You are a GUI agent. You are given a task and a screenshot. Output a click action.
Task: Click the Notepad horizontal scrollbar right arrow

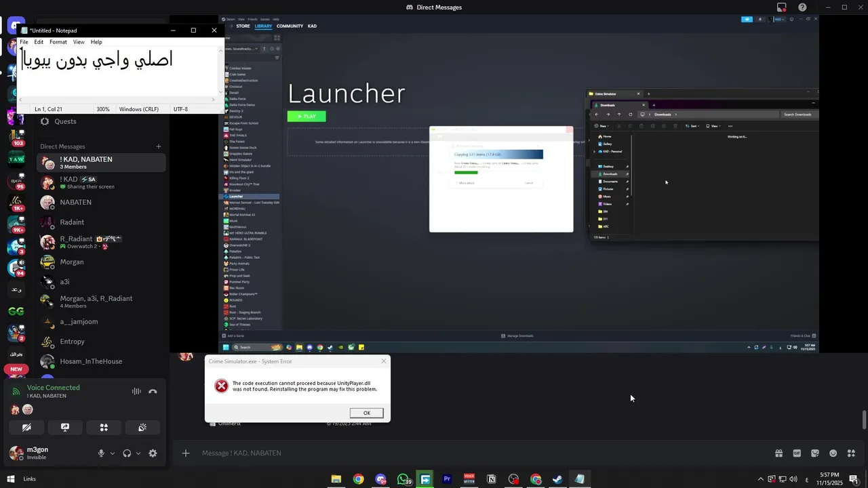[x=214, y=100]
